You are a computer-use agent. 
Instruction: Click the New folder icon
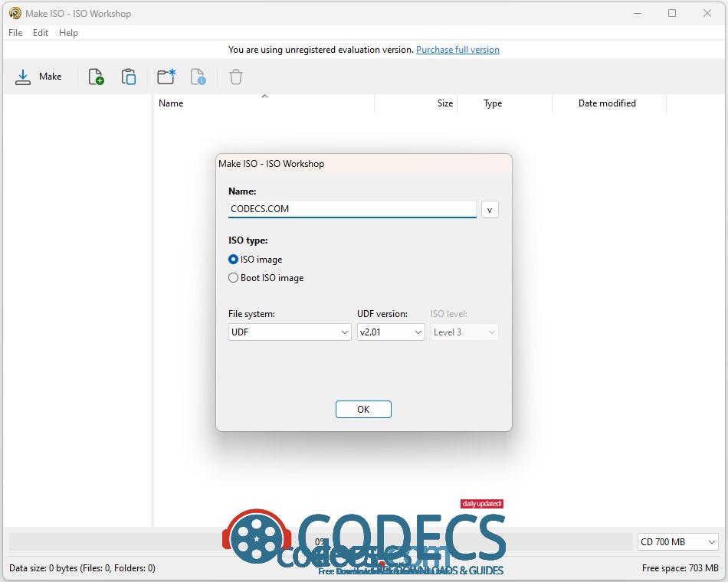pos(166,77)
